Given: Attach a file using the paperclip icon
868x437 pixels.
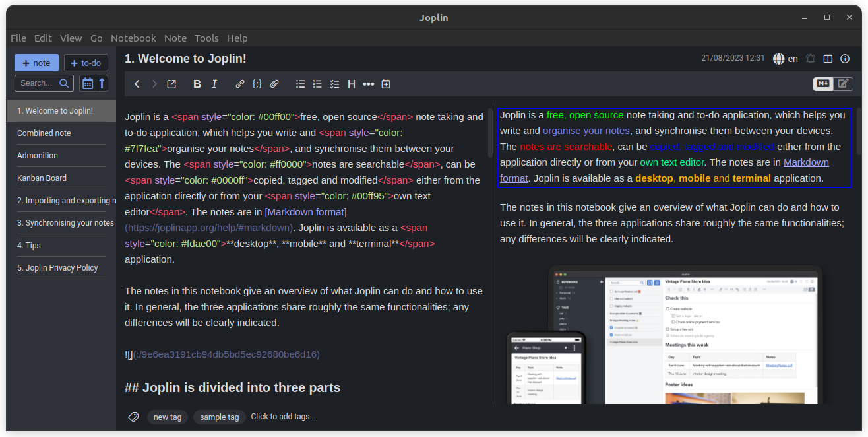Looking at the screenshot, I should 274,84.
